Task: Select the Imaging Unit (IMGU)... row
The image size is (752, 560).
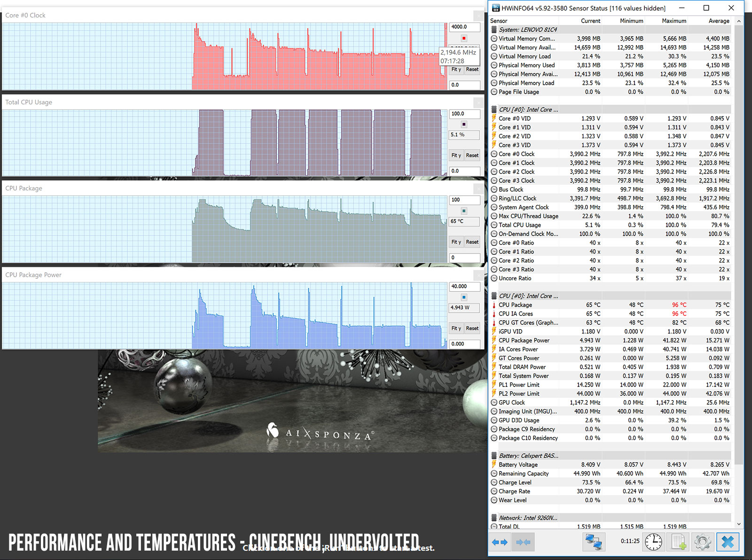Action: (610, 411)
